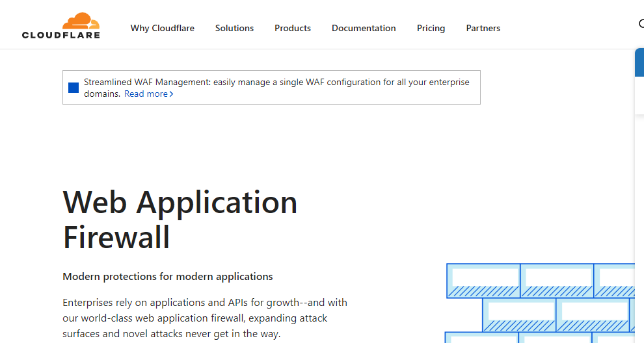The height and width of the screenshot is (343, 644).
Task: Open the Documentation nav item
Action: (363, 28)
